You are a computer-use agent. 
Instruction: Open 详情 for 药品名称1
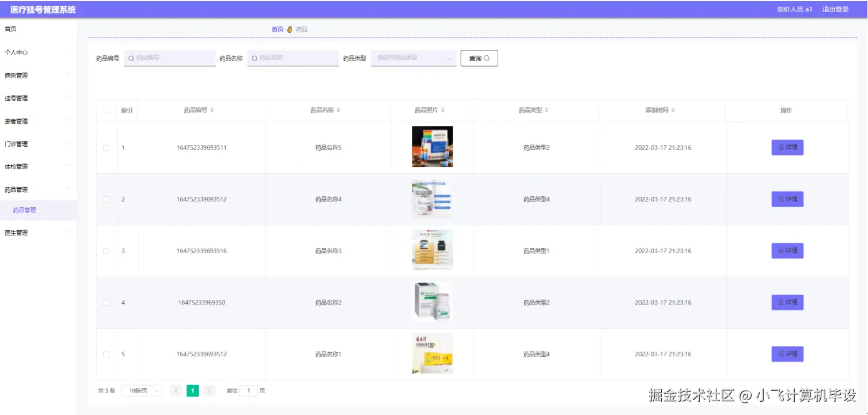point(787,354)
